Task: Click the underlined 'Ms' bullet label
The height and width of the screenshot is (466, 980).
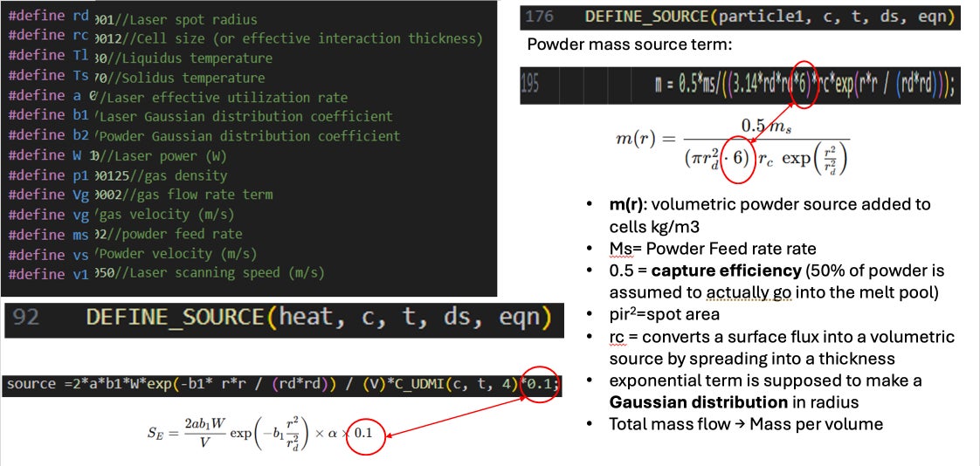Action: click(x=618, y=249)
